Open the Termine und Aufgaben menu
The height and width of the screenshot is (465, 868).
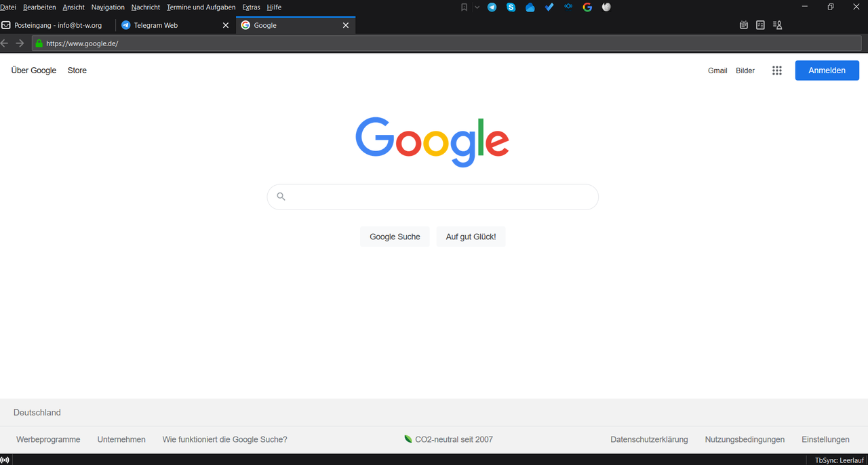[x=201, y=7]
